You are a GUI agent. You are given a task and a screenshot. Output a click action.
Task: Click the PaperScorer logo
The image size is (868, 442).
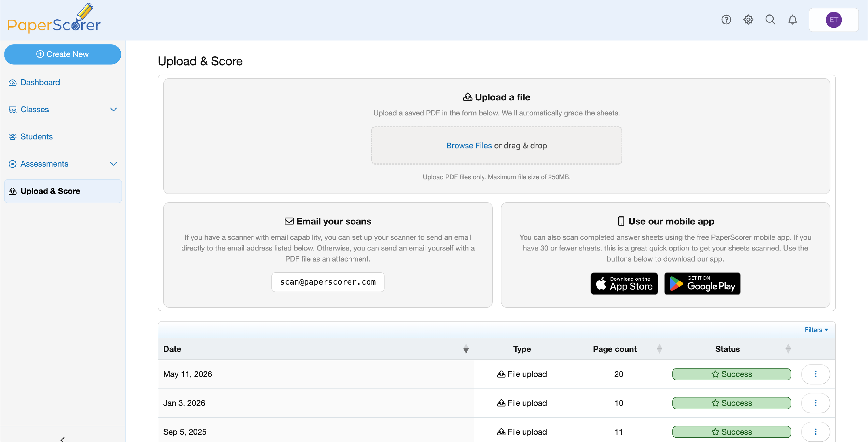54,19
